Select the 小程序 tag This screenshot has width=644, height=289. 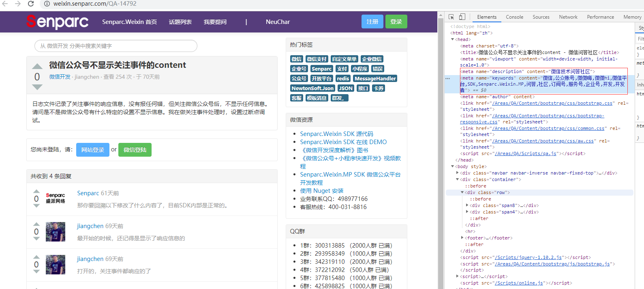pyautogui.click(x=360, y=69)
